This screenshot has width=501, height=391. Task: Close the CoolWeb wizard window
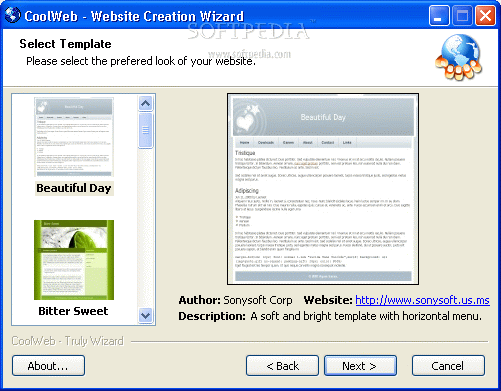(485, 16)
